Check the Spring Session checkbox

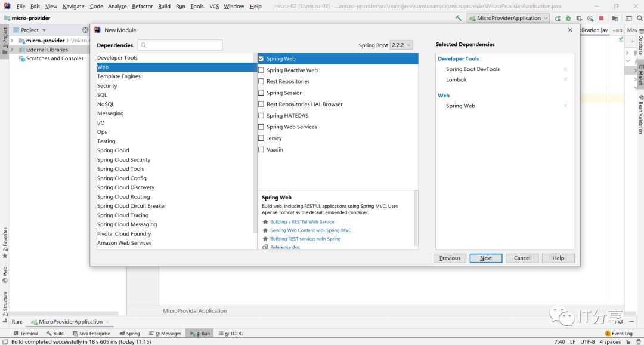261,93
